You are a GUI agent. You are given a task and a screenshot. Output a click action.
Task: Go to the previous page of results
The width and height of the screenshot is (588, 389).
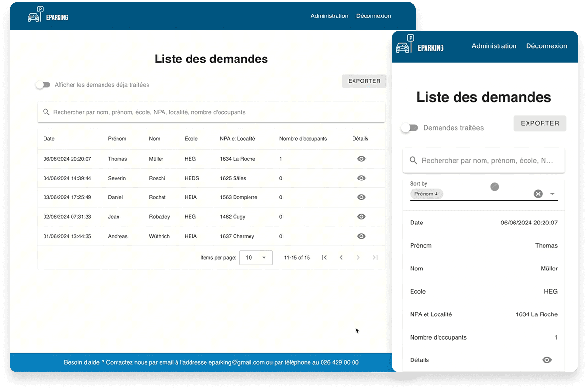click(341, 258)
